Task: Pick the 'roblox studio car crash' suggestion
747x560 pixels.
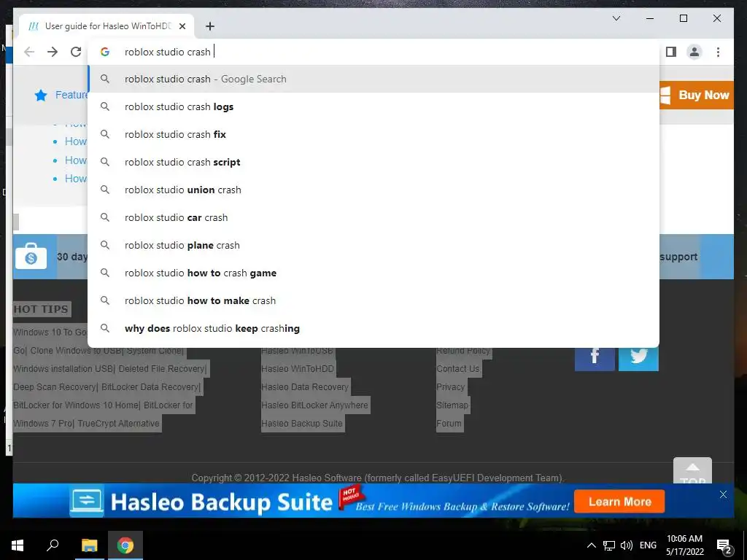Action: pos(374,217)
